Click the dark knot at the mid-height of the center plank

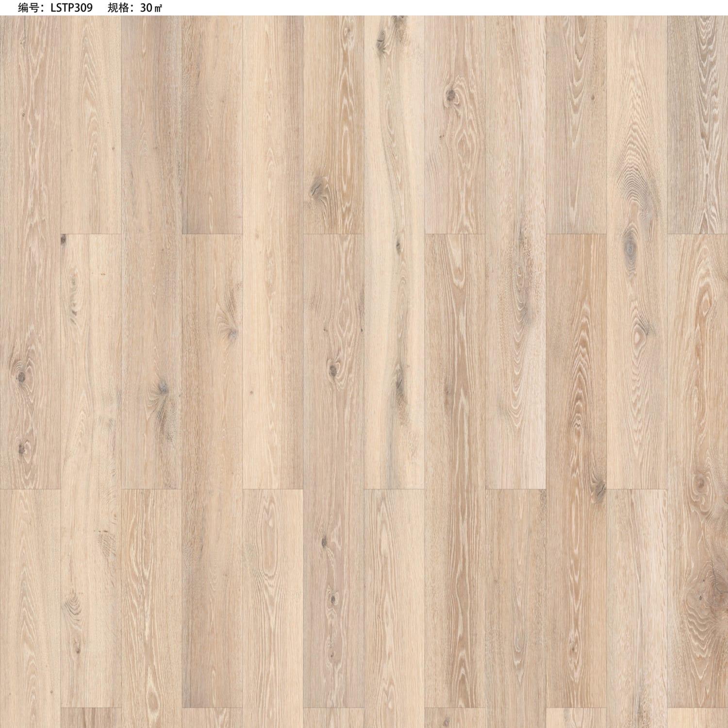click(x=333, y=370)
